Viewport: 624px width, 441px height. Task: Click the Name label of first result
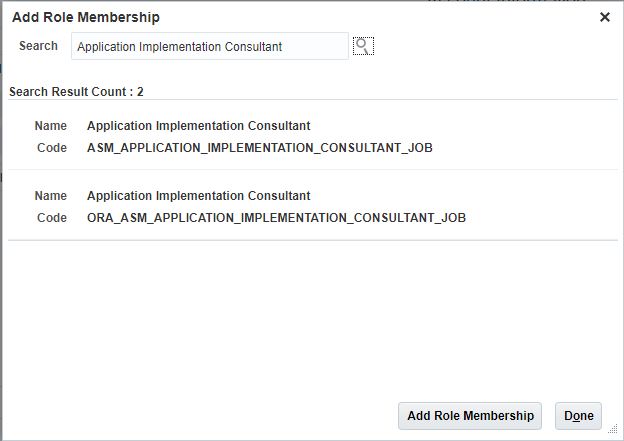51,126
